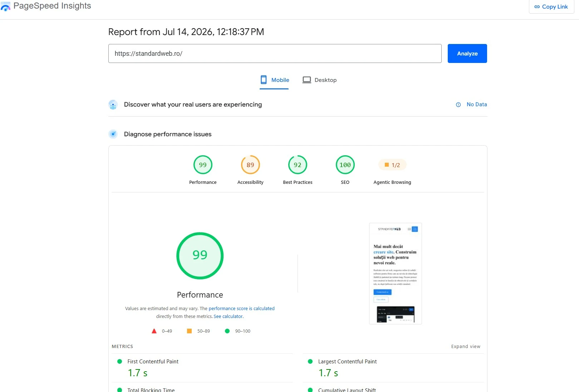Jump to the SEO 100 score gauge
Image resolution: width=579 pixels, height=392 pixels.
click(x=345, y=165)
